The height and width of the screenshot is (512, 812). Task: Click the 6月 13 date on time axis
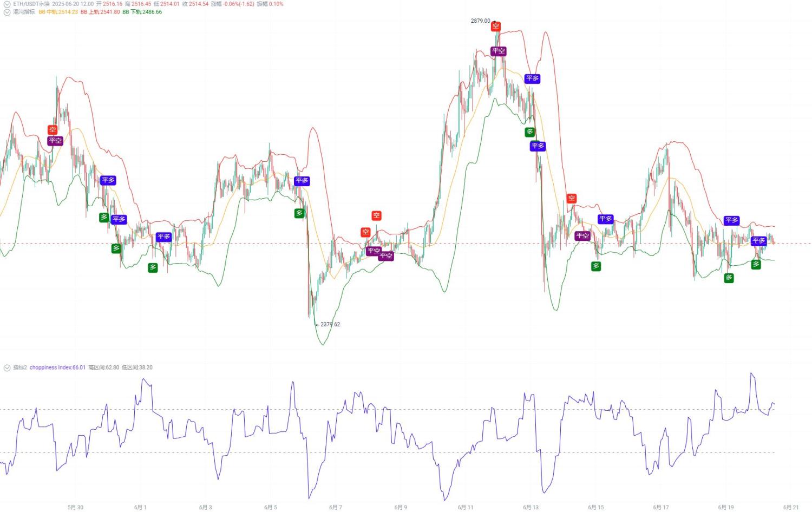coord(531,507)
